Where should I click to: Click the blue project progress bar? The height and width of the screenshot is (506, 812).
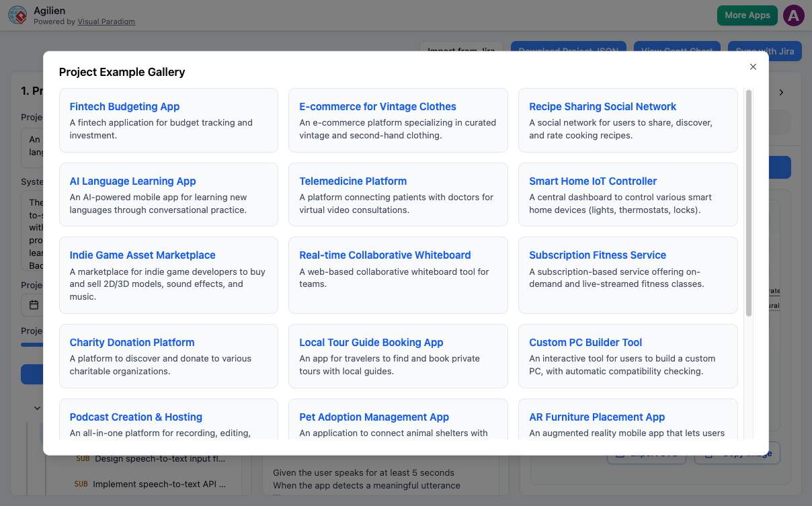click(32, 344)
